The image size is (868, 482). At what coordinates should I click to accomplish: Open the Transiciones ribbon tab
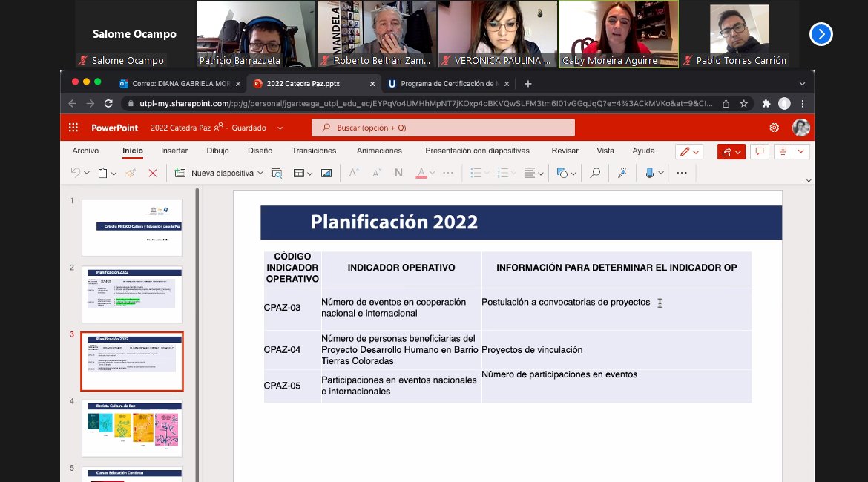point(314,151)
